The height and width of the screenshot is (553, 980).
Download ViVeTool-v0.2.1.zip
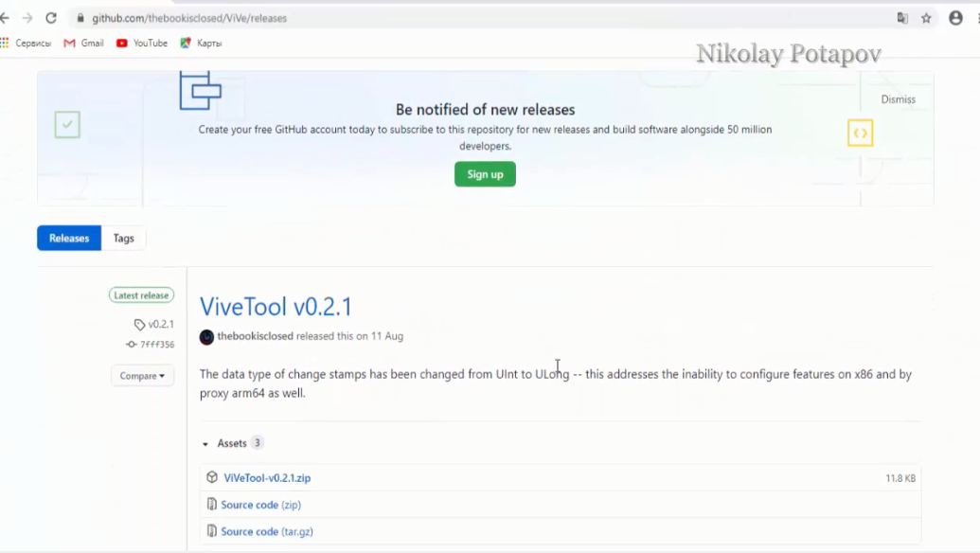coord(267,478)
